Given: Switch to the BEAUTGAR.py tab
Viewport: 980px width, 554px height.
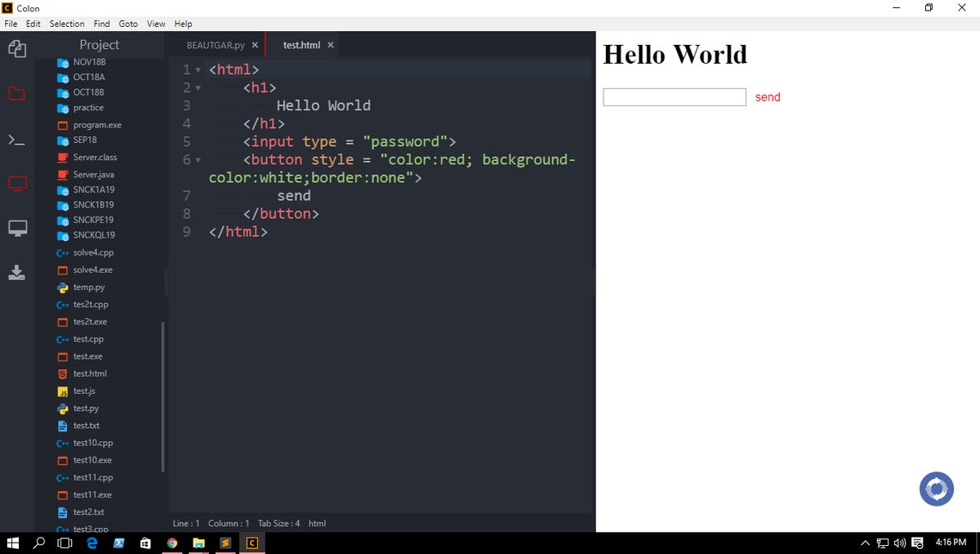Looking at the screenshot, I should pos(216,45).
